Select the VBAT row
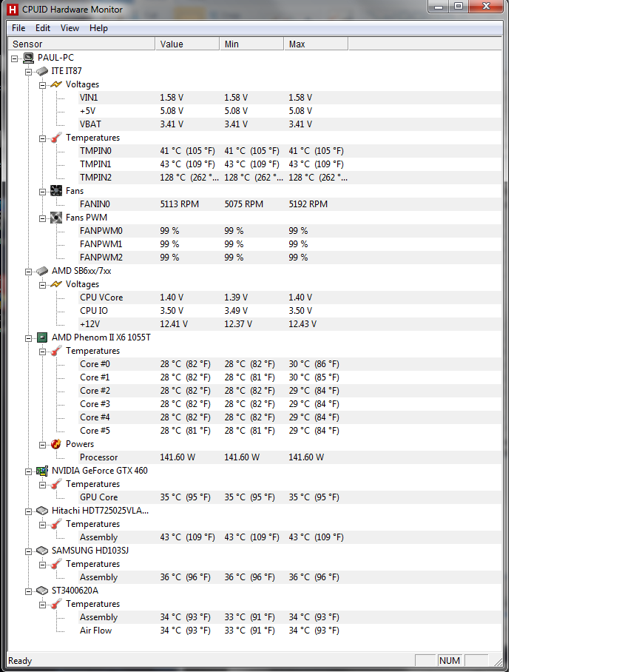This screenshot has height=672, width=639. point(289,124)
